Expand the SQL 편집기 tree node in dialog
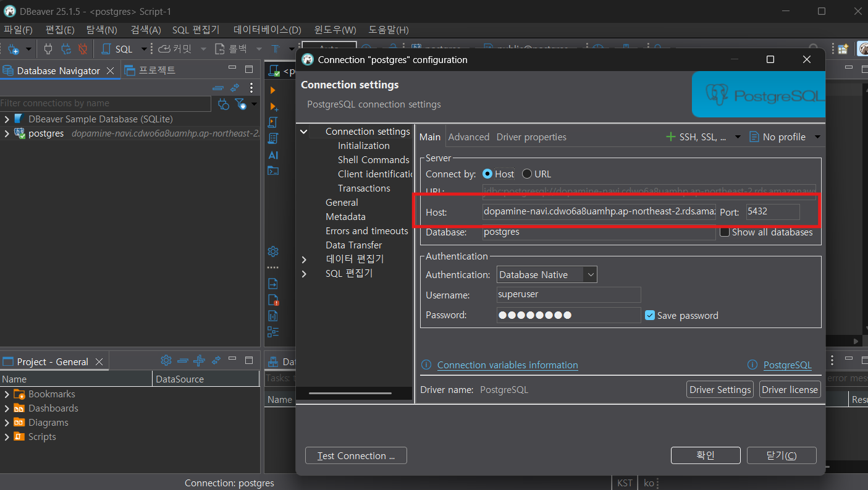 [303, 273]
